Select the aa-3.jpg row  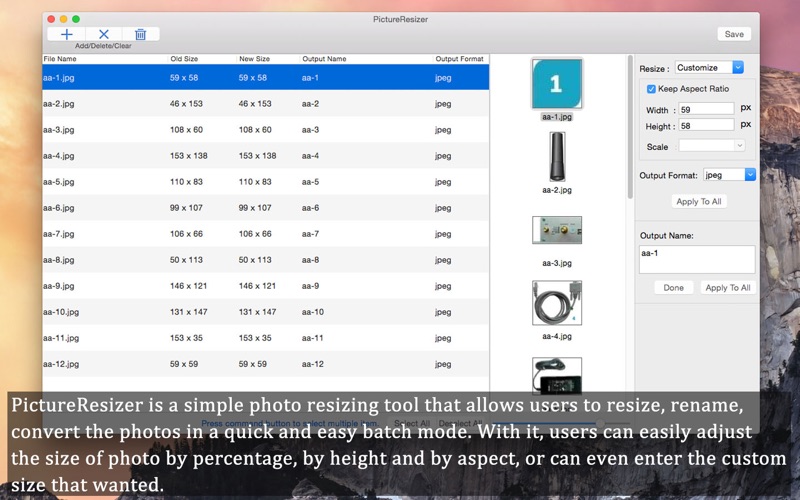coord(265,130)
